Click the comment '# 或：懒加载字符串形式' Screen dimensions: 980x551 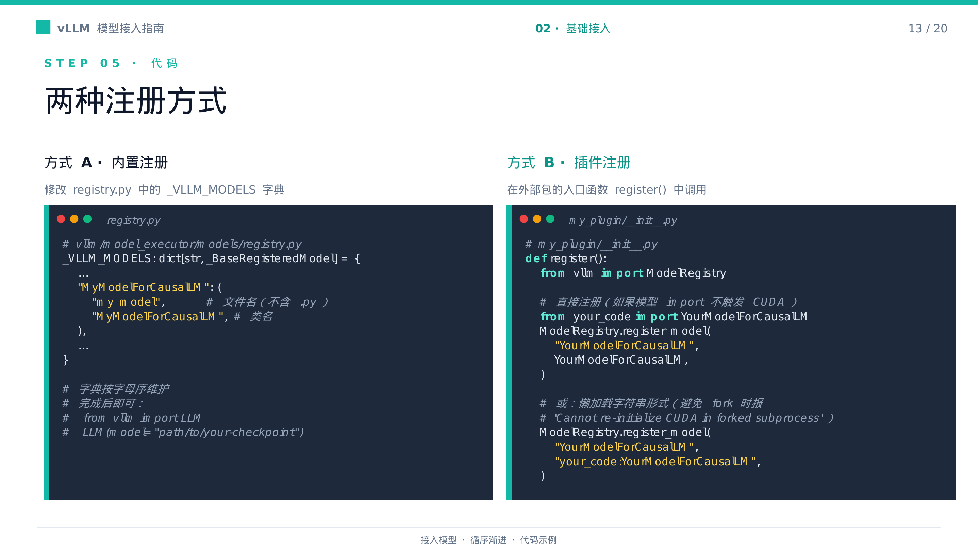click(651, 404)
